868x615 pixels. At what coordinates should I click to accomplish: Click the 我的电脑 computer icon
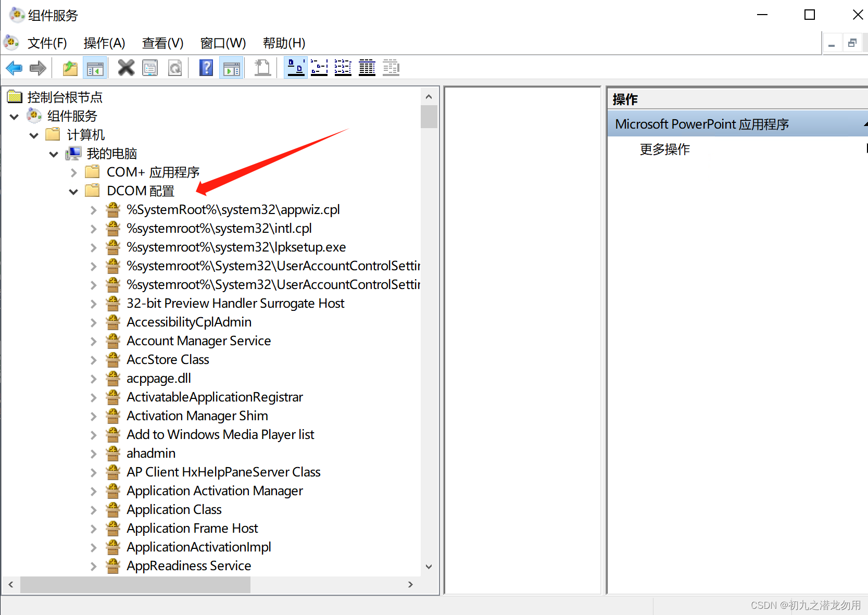point(73,153)
